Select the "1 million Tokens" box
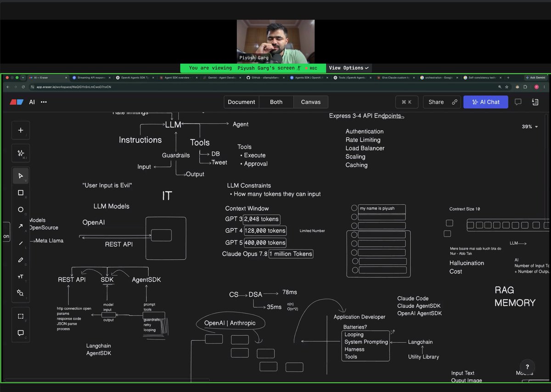 [291, 254]
